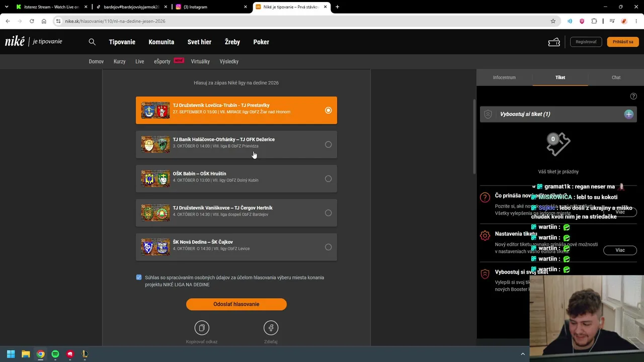
Task: Open the Žreby menu
Action: tap(232, 42)
